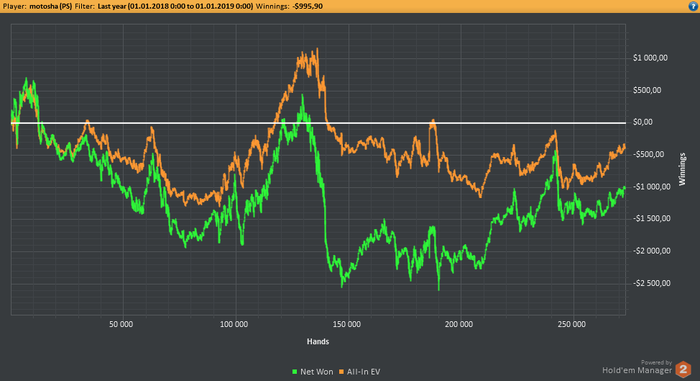Viewport: 700px width, 381px height.
Task: Click the 100 000 hands axis label
Action: pos(234,324)
